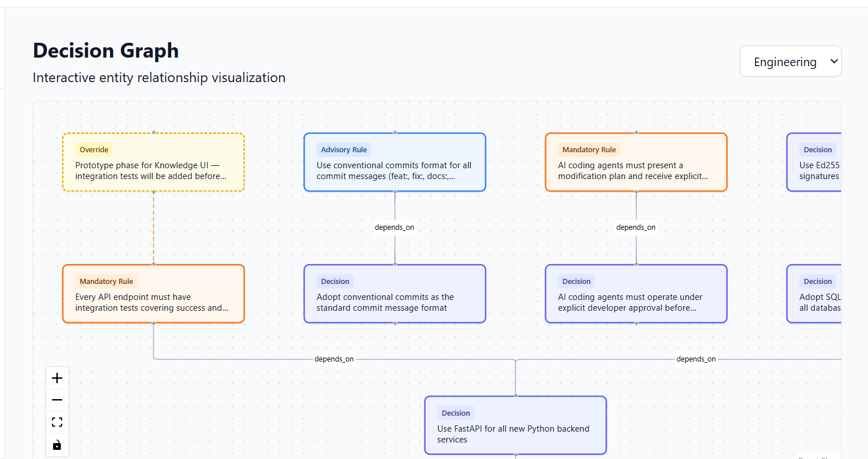The image size is (868, 459).
Task: Select the fit view icon
Action: click(57, 422)
